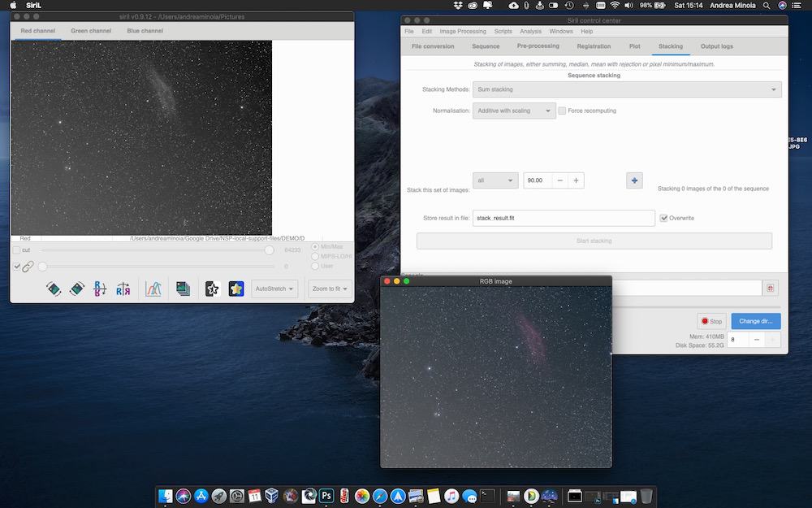Expand the Stacking Methods dropdown
812x508 pixels.
coord(627,89)
